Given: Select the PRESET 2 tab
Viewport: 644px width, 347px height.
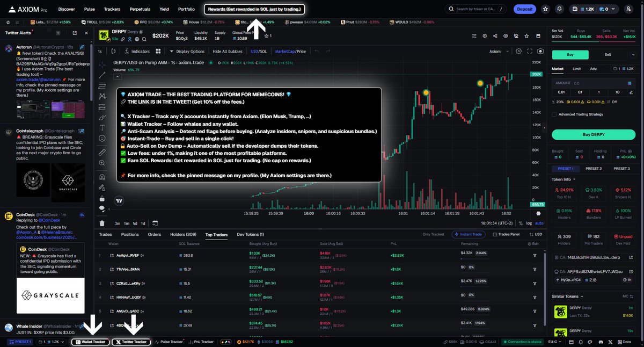Looking at the screenshot, I should 593,169.
